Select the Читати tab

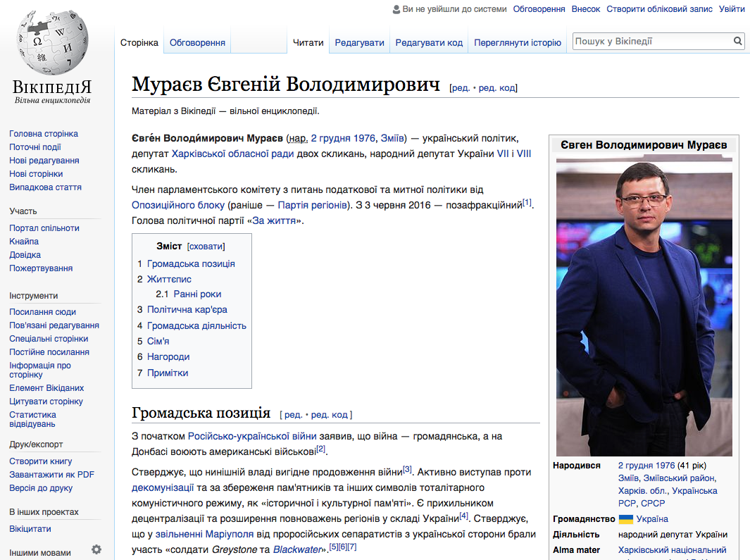tap(308, 42)
